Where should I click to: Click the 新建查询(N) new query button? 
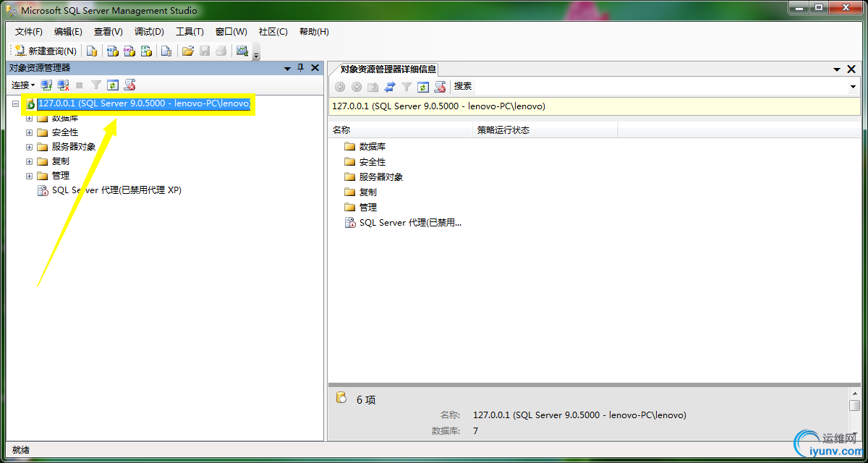(x=46, y=51)
